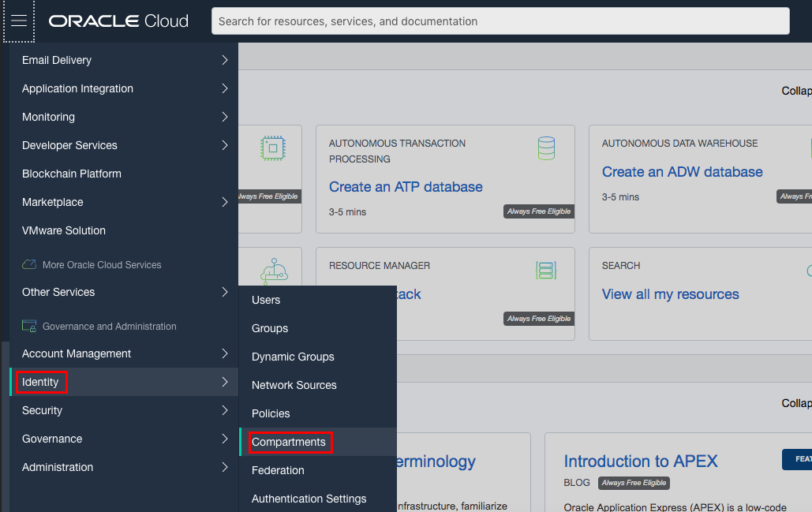Open Application Integration menu item

pos(124,88)
